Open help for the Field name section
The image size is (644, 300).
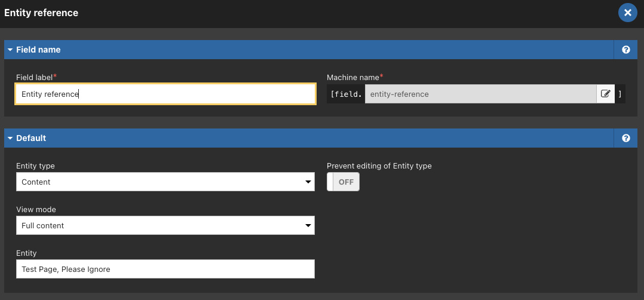click(626, 50)
